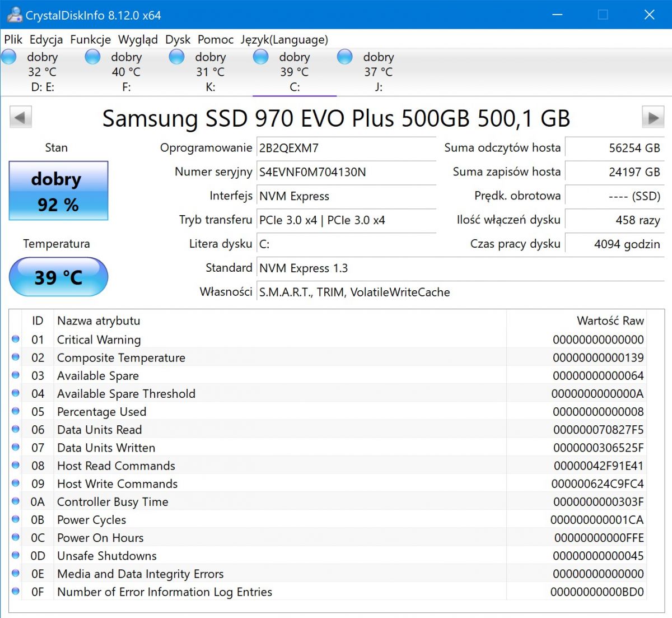Click status dot of Composite Temperature row

16,357
